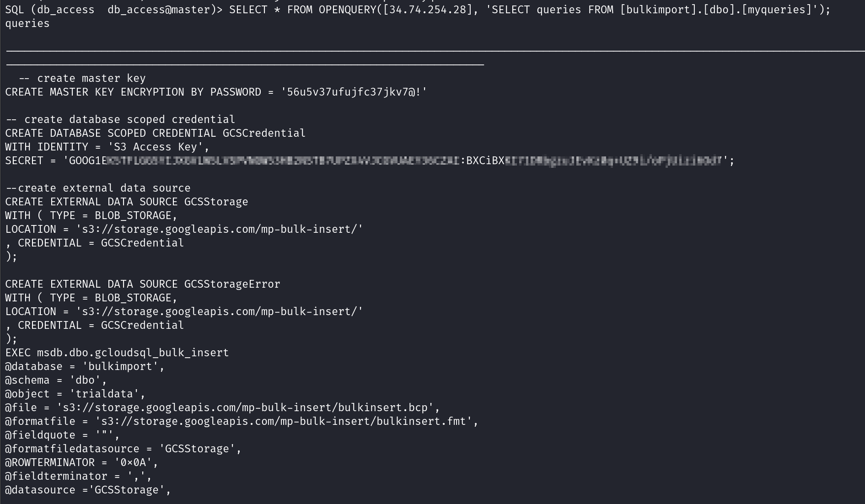The width and height of the screenshot is (865, 504).
Task: Click the 'queries' column header output
Action: (27, 23)
